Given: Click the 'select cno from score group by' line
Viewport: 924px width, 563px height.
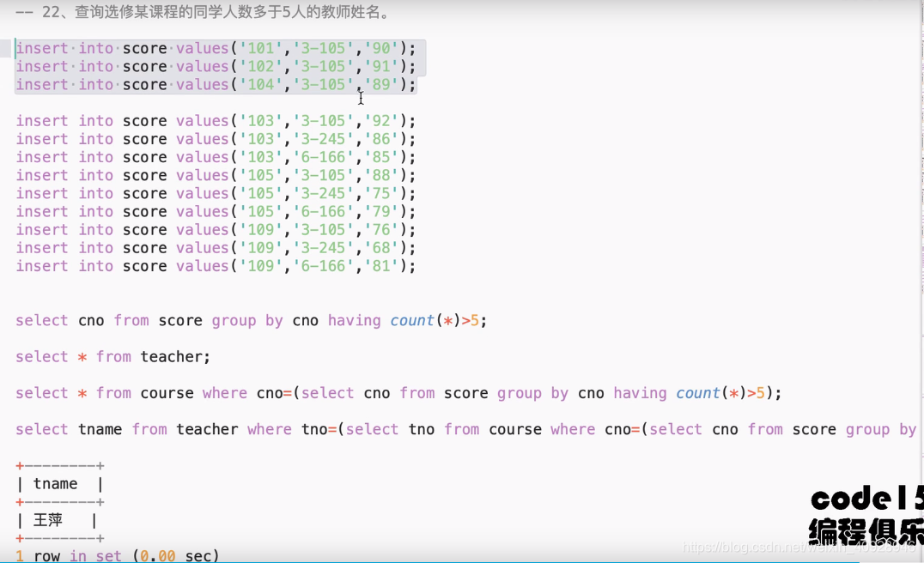Looking at the screenshot, I should 251,321.
